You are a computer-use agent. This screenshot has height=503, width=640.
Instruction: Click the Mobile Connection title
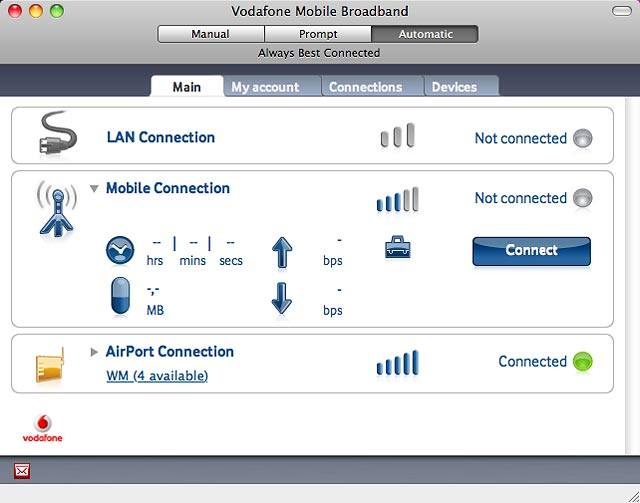point(168,188)
